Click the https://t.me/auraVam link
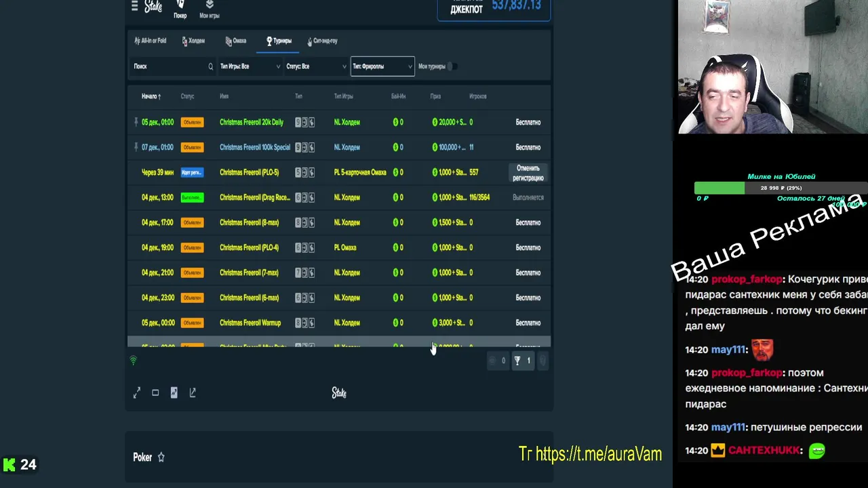The image size is (868, 488). [598, 454]
